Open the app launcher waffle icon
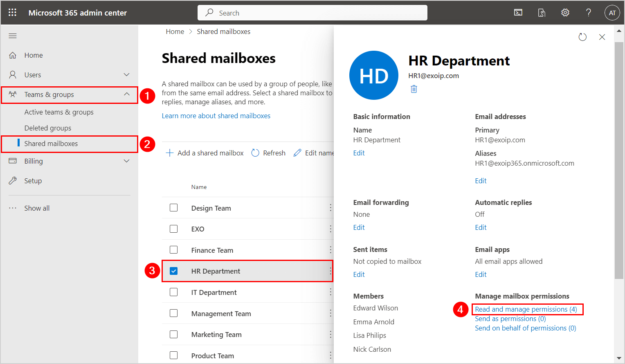 coord(13,13)
